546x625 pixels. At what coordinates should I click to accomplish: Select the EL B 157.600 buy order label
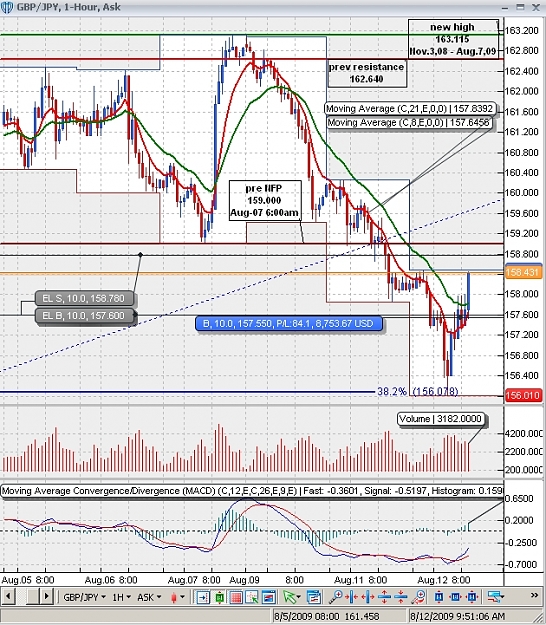[x=85, y=316]
